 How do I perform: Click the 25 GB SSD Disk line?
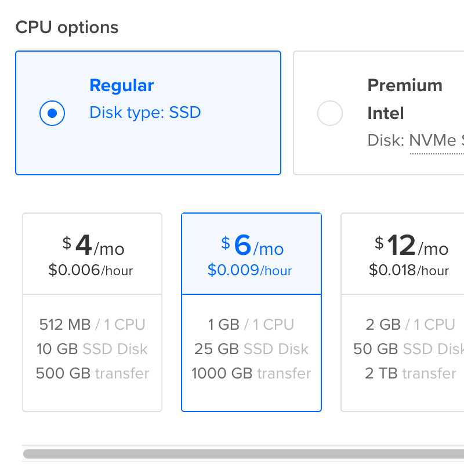click(x=251, y=349)
